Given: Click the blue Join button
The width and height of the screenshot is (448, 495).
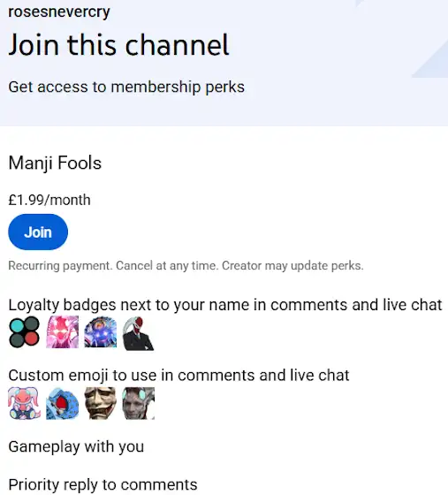Looking at the screenshot, I should point(38,232).
